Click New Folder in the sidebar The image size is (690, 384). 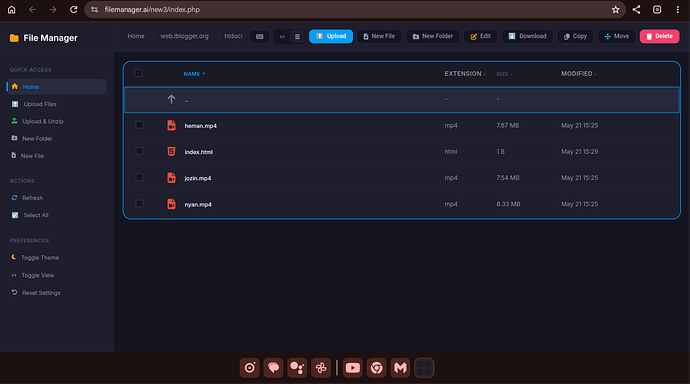coord(37,139)
